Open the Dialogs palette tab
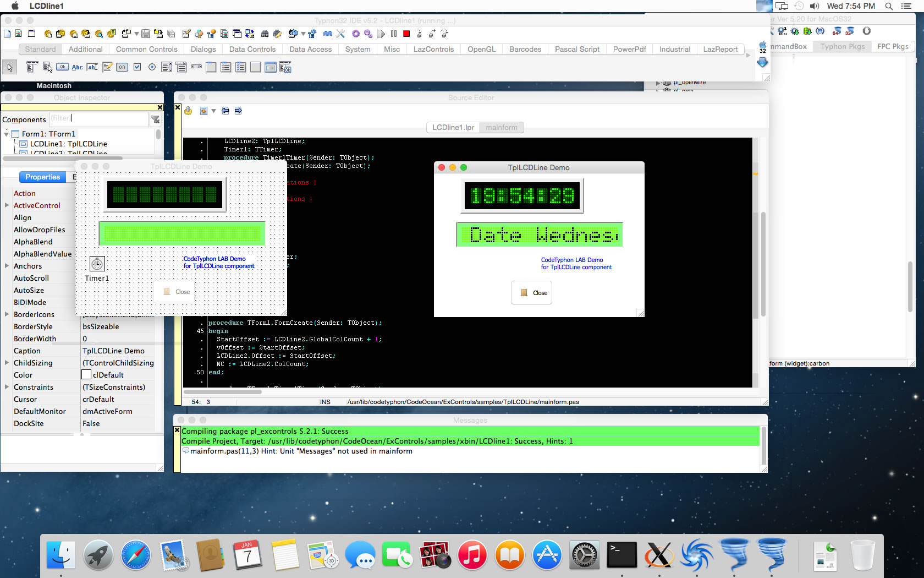This screenshot has height=578, width=924. click(203, 49)
